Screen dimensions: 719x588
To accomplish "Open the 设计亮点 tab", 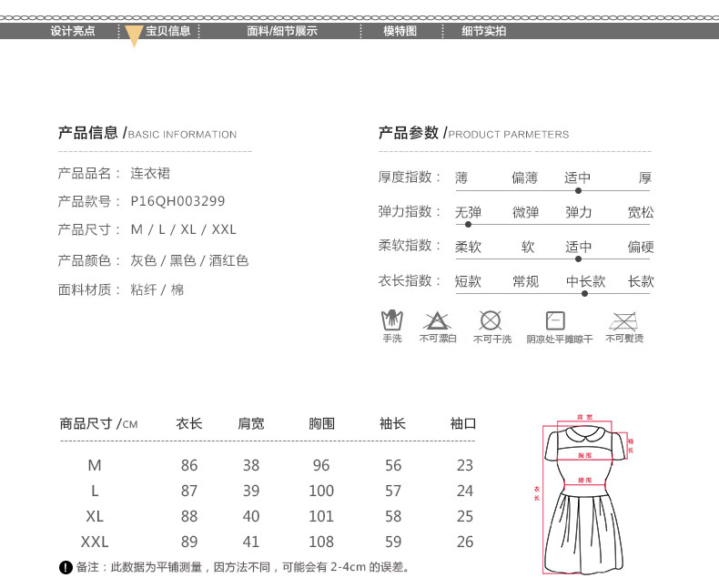I will tap(73, 31).
